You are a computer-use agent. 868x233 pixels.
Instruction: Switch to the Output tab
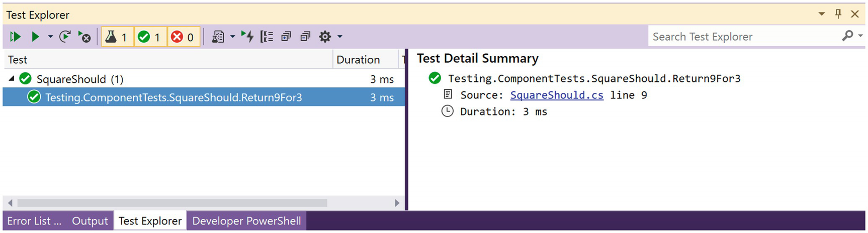click(90, 221)
